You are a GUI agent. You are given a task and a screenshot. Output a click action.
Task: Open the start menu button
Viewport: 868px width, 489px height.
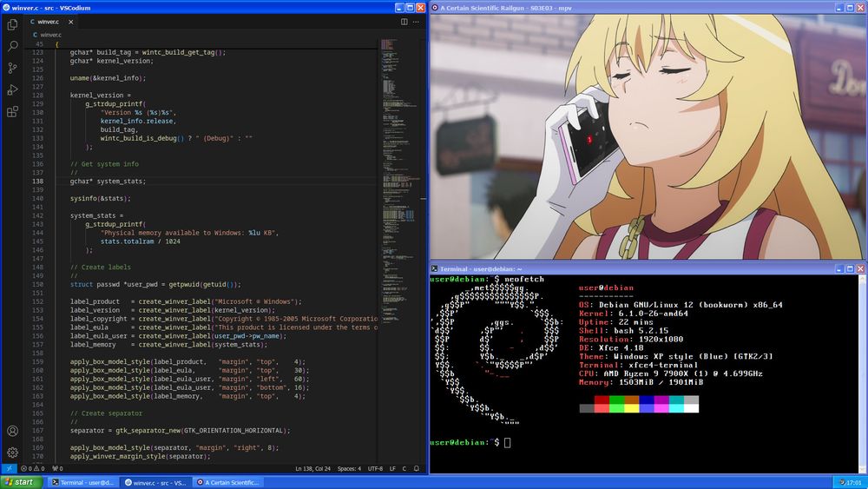pos(20,482)
